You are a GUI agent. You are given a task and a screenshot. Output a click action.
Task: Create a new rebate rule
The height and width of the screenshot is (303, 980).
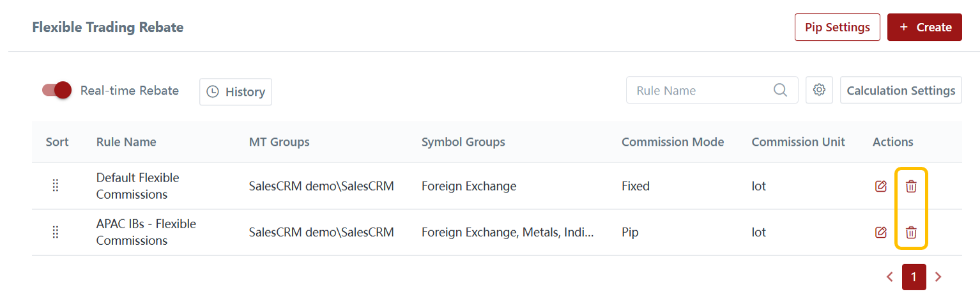pyautogui.click(x=924, y=27)
